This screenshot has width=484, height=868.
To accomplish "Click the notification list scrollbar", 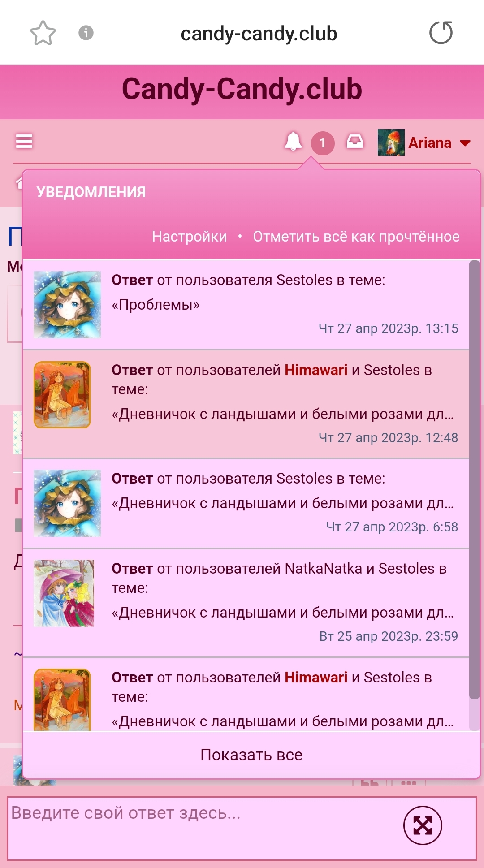I will 474,479.
